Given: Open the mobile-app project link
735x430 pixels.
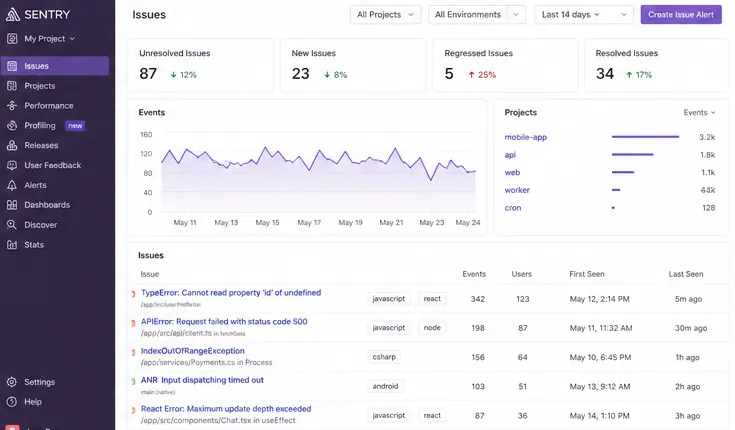Looking at the screenshot, I should (525, 137).
